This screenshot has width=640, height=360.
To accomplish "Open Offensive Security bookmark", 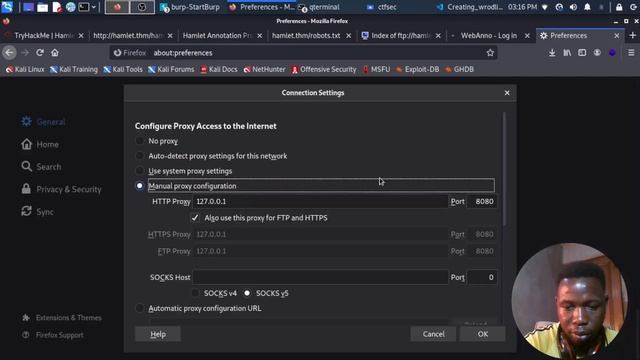I will [324, 69].
